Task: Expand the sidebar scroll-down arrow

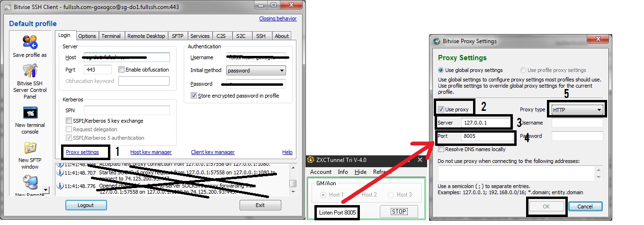Action: (46, 190)
